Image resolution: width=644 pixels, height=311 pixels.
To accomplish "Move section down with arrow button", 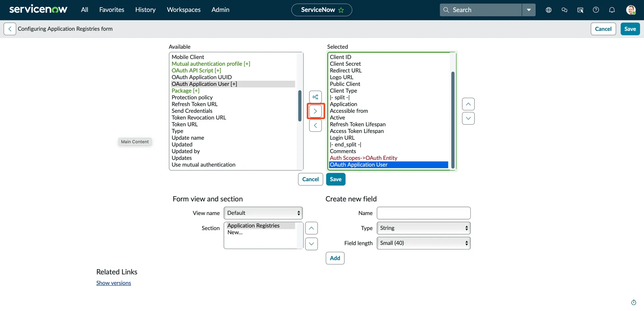I will 311,244.
